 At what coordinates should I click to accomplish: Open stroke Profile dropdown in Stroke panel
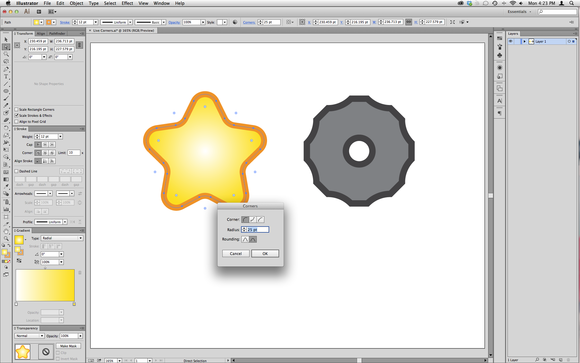[65, 222]
